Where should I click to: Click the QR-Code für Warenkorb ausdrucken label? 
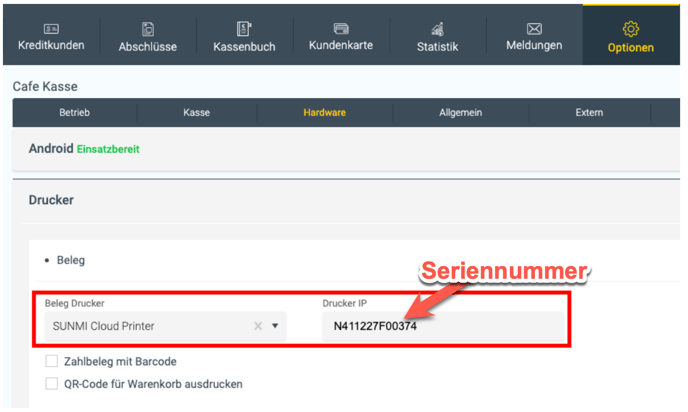point(154,384)
